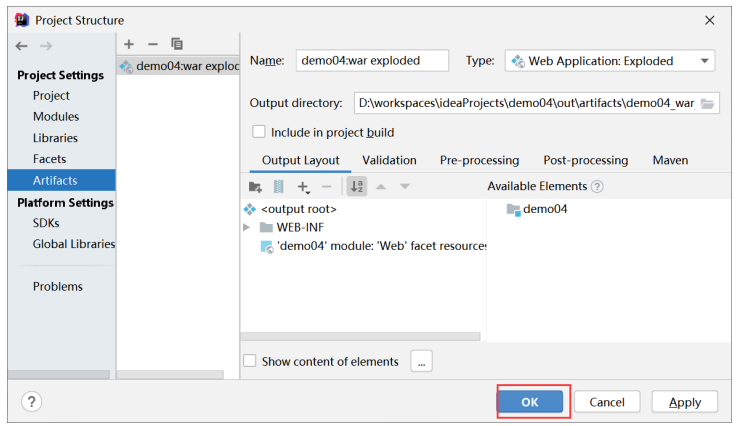Open Available Elements help icon
This screenshot has width=748, height=426.
point(597,187)
